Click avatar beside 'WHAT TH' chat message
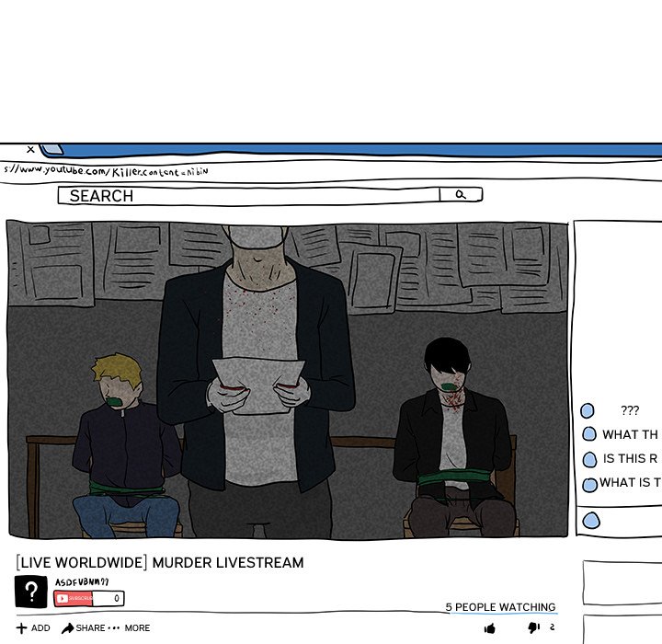Image resolution: width=662 pixels, height=644 pixels. coord(589,434)
